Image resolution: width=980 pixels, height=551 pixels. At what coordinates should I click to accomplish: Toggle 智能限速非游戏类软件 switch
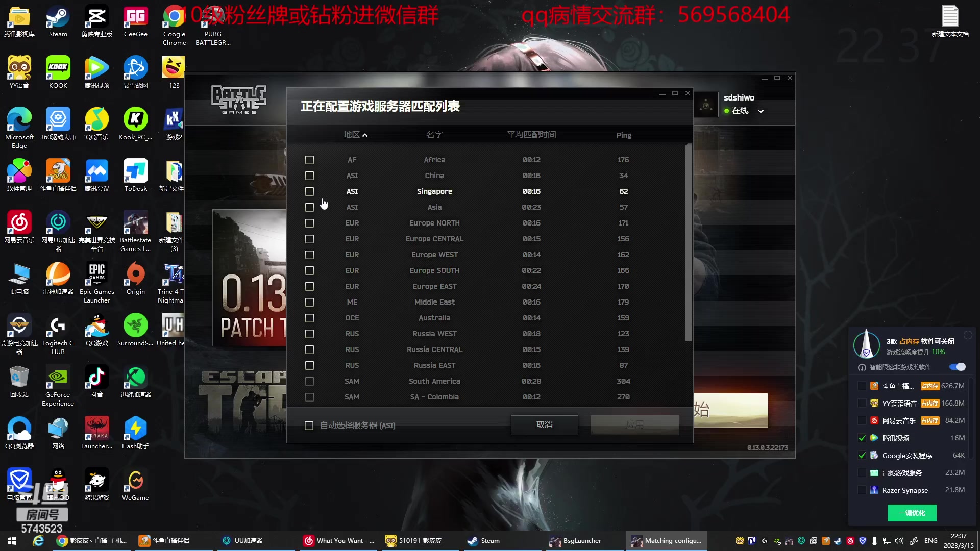coord(957,367)
